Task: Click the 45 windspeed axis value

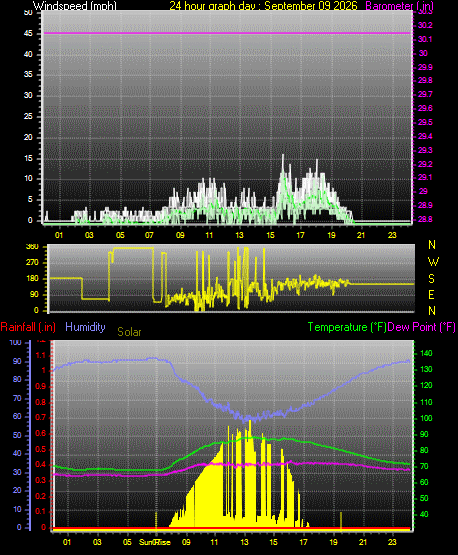Action: (x=28, y=34)
